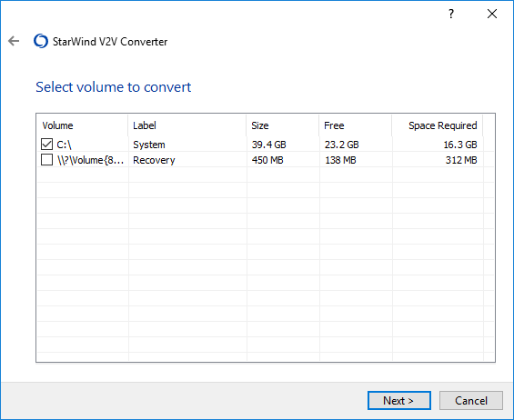Open help with the question mark

451,14
